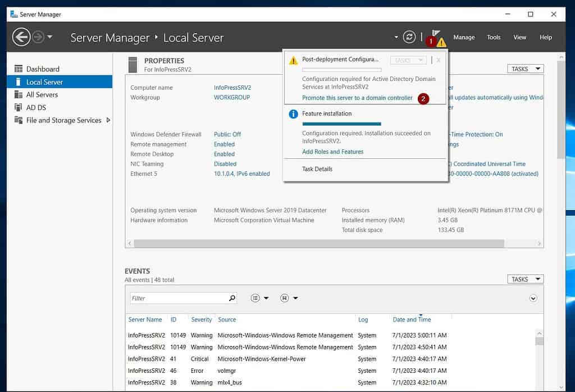Refresh Server Manager with the refresh icon
The width and height of the screenshot is (575, 392).
pos(409,37)
